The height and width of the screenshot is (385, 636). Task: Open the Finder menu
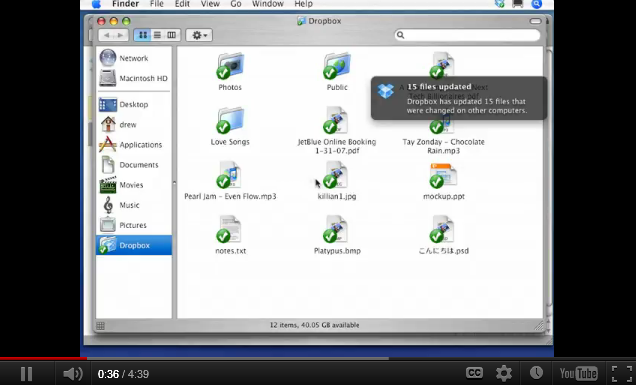pos(126,4)
